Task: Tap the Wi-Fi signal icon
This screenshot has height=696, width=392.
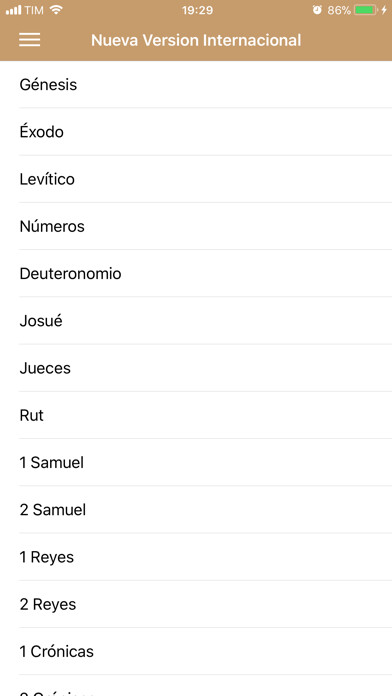Action: click(x=56, y=10)
